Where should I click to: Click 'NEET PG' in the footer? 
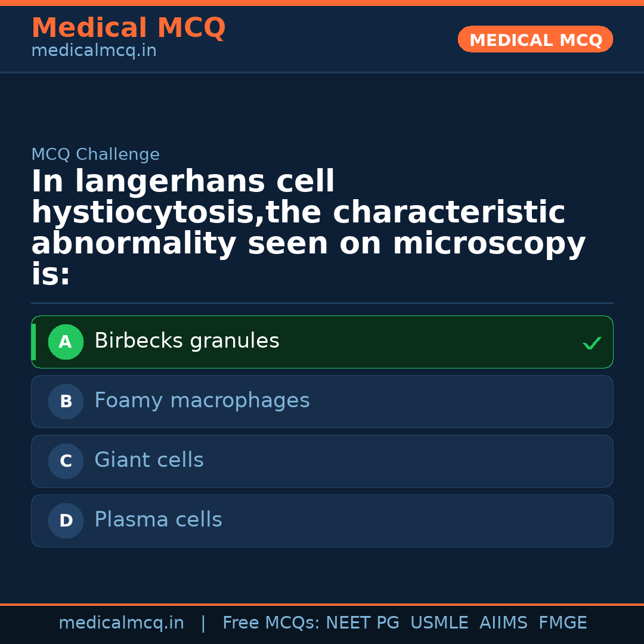tap(363, 623)
